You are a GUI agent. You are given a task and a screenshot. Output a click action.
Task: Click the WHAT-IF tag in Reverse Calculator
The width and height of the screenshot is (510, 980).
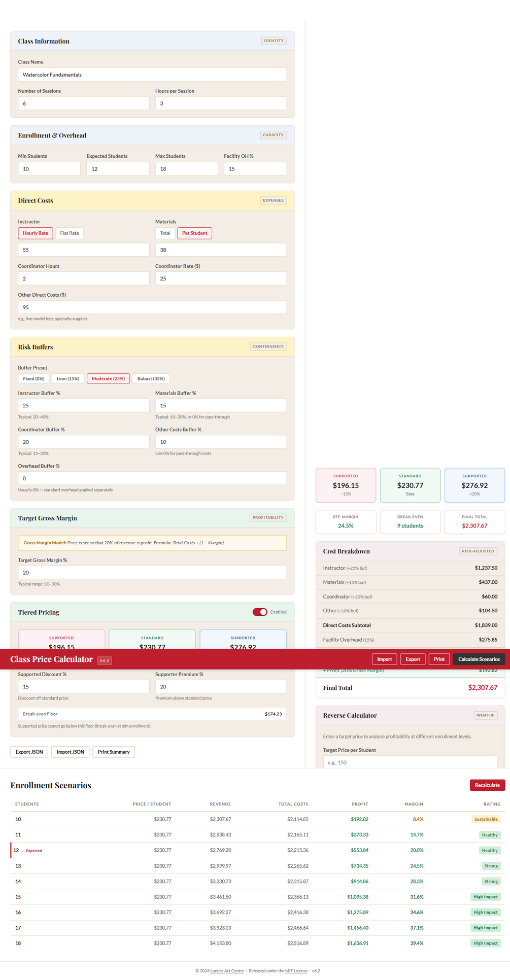point(485,715)
